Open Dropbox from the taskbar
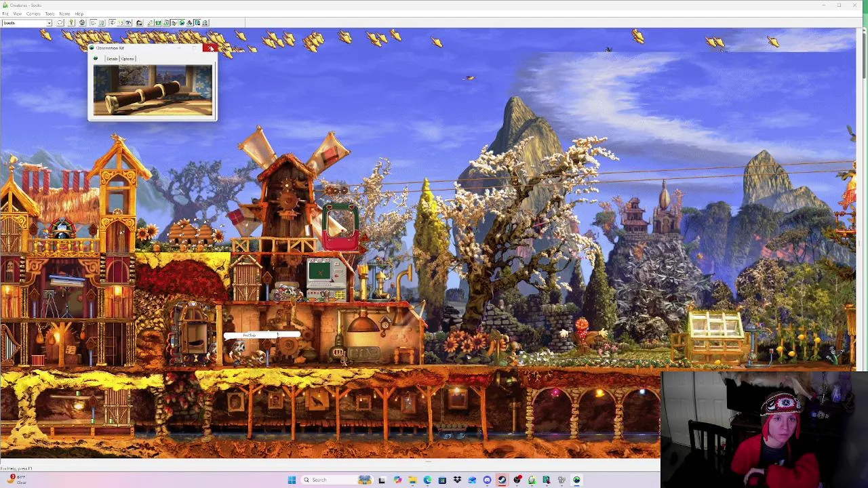 pos(457,480)
